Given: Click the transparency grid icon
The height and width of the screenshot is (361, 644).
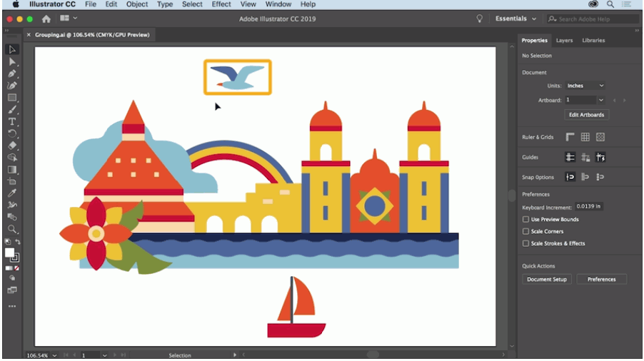Looking at the screenshot, I should 600,137.
